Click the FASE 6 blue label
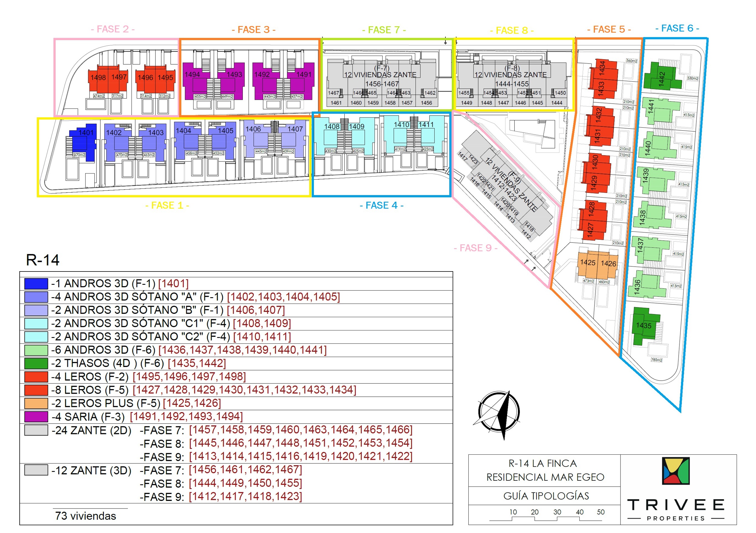The width and height of the screenshot is (756, 533). (x=677, y=28)
